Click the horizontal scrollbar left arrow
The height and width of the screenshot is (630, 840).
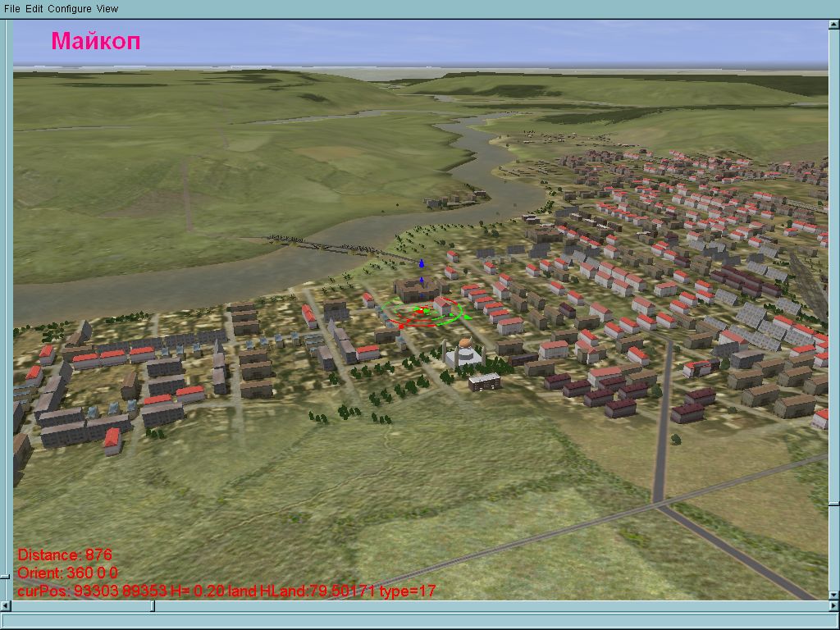point(5,606)
